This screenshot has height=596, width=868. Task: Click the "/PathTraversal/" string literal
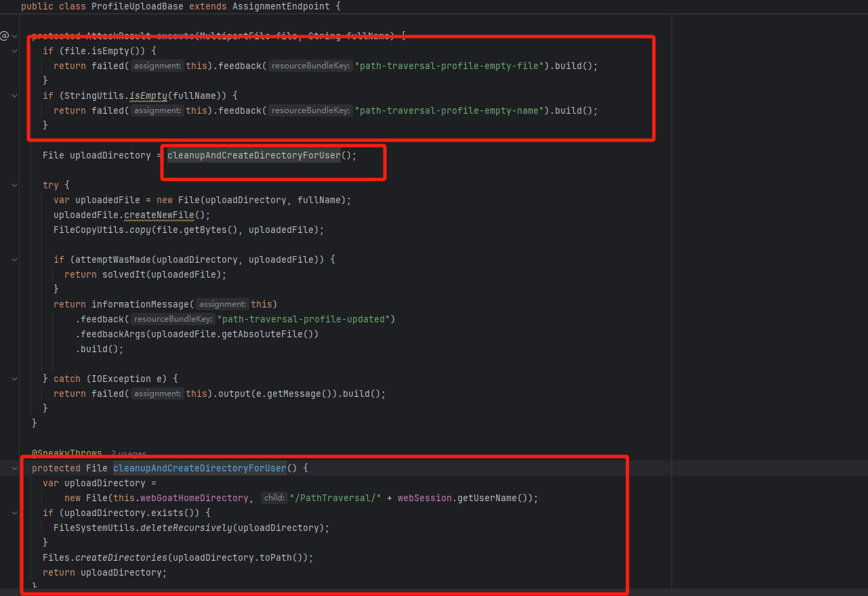[335, 498]
